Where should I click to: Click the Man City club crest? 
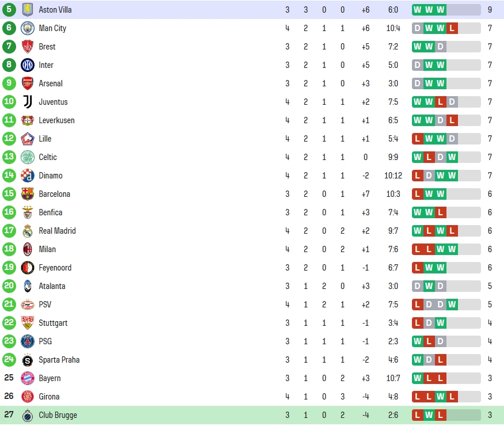click(28, 28)
